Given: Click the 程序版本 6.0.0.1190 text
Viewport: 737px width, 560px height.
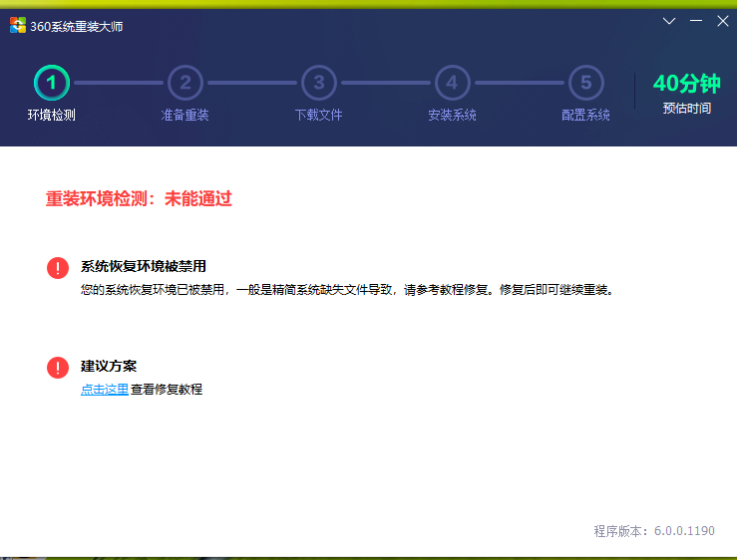Looking at the screenshot, I should [653, 531].
